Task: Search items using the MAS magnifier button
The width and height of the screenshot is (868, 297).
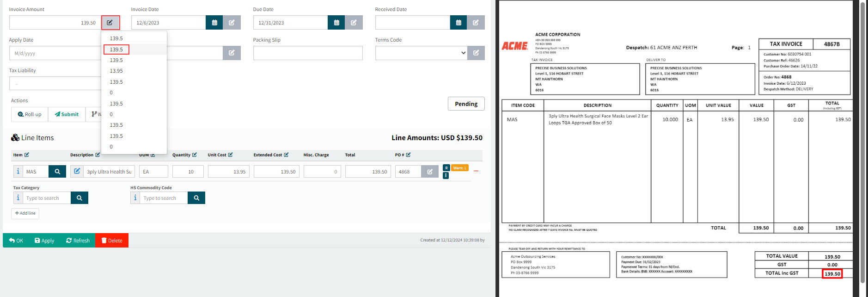Action: click(57, 172)
